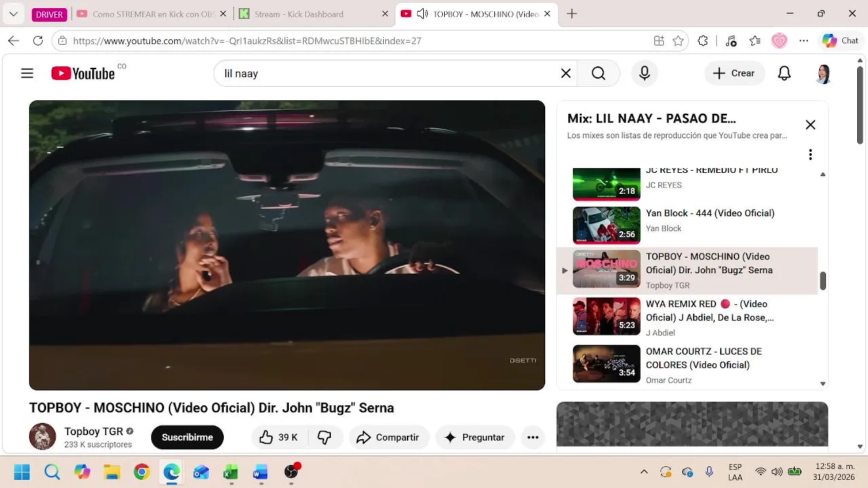
Task: Go to the YouTube home logo
Action: click(x=83, y=73)
